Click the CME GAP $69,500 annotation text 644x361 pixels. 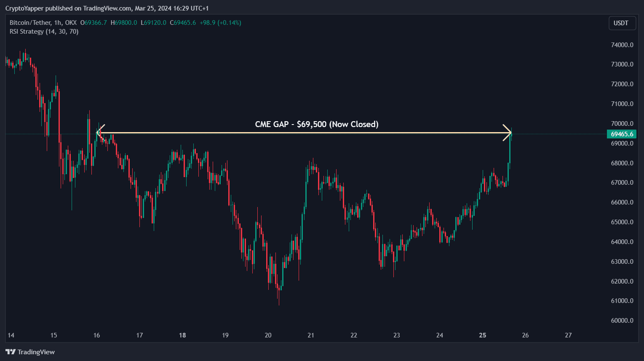point(316,124)
